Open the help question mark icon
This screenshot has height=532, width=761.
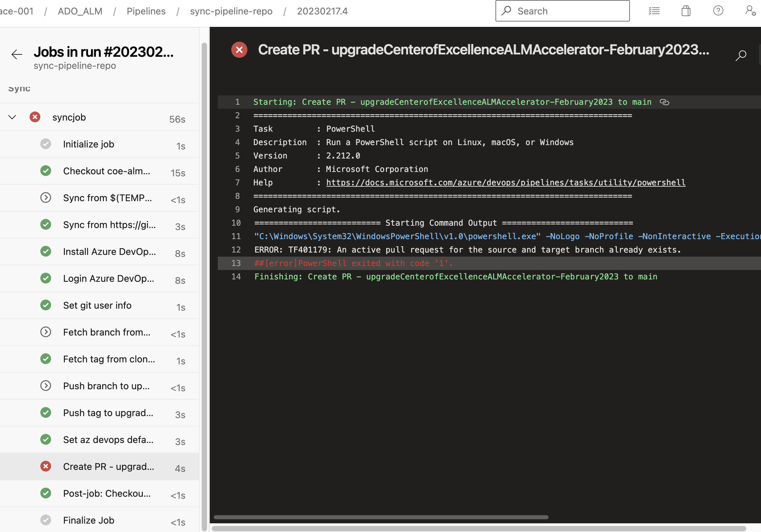[x=718, y=11]
